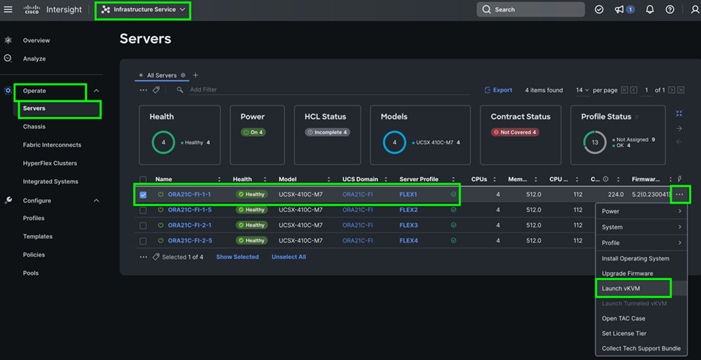Go to Overview in the sidebar
The image size is (701, 360).
[36, 40]
